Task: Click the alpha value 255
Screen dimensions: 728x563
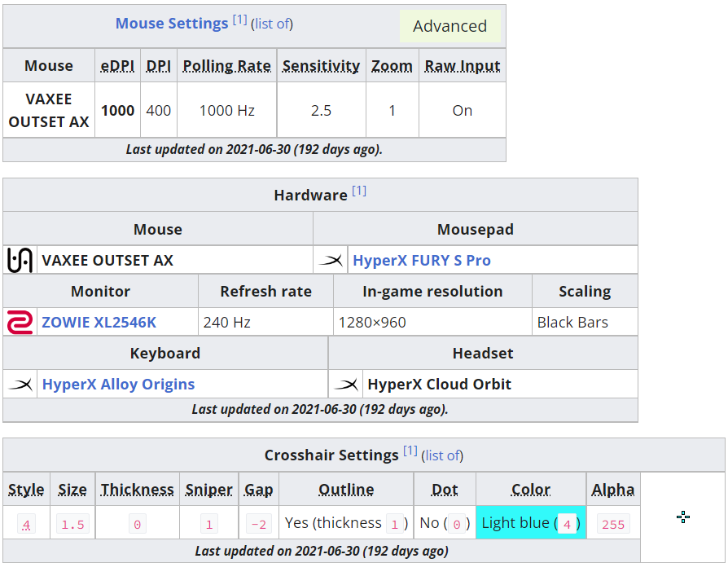Action: click(613, 524)
